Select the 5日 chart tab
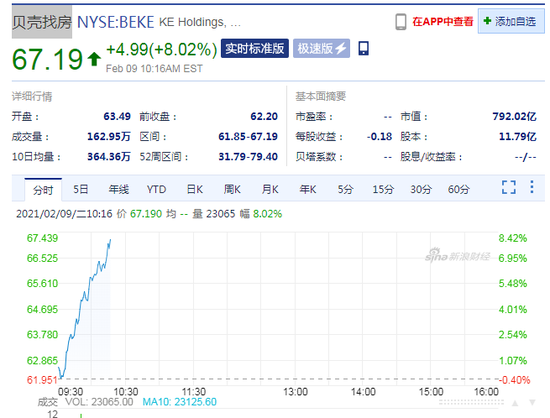Image resolution: width=550 pixels, height=418 pixels. pos(80,189)
